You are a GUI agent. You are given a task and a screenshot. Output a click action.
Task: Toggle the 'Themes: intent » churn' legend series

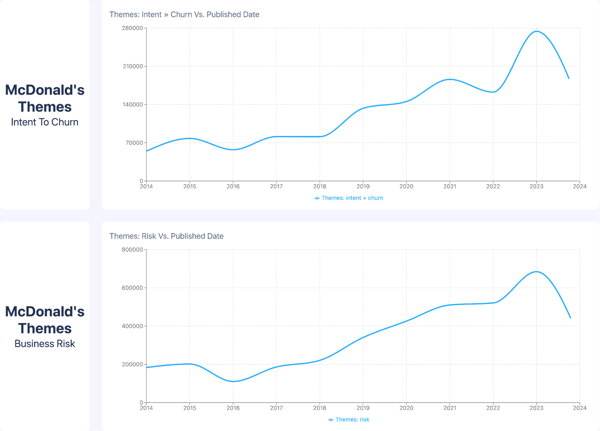tap(352, 198)
